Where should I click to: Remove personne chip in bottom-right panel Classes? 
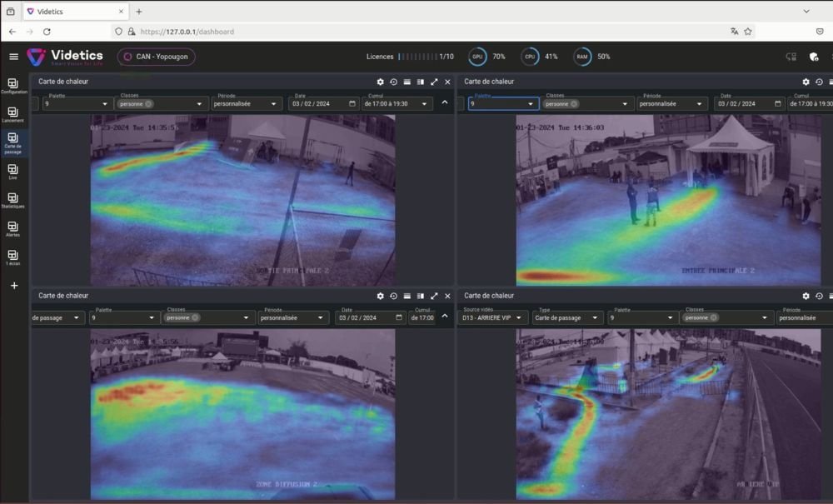(x=714, y=317)
